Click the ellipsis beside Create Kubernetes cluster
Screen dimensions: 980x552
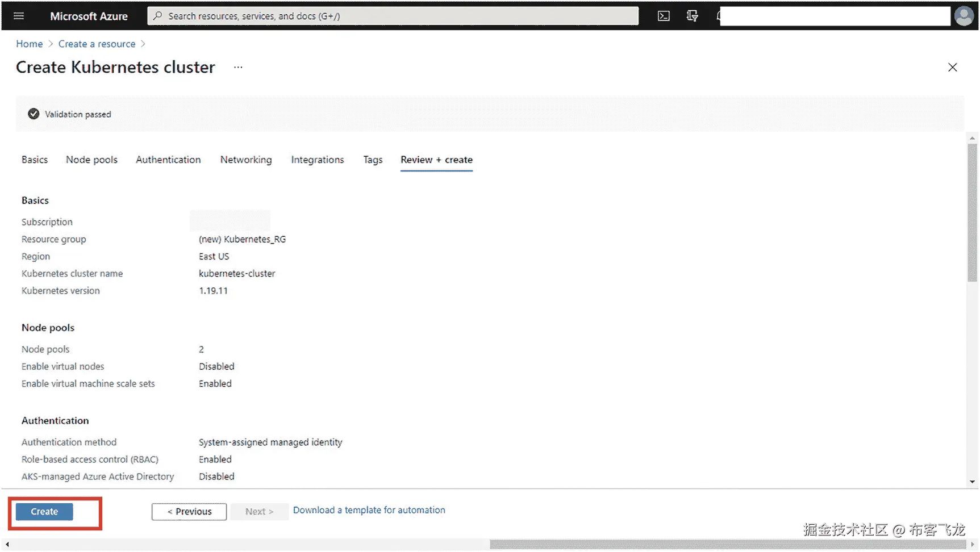(x=238, y=67)
